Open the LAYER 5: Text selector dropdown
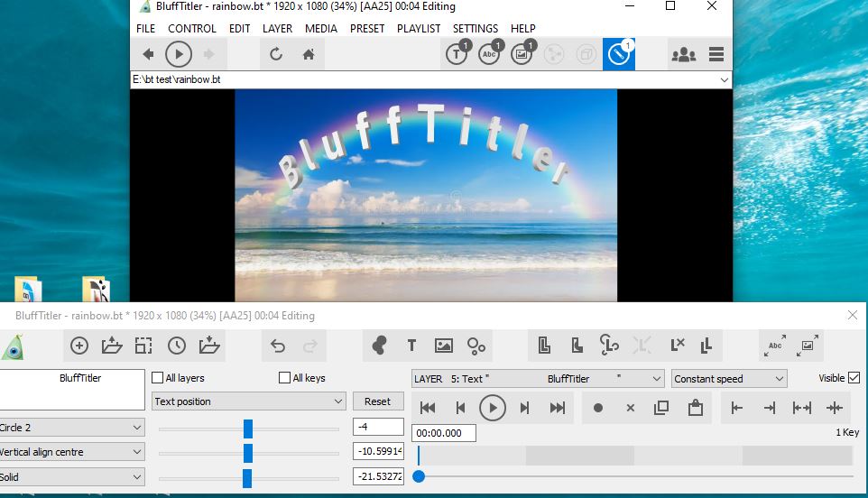The image size is (868, 498). [x=538, y=379]
